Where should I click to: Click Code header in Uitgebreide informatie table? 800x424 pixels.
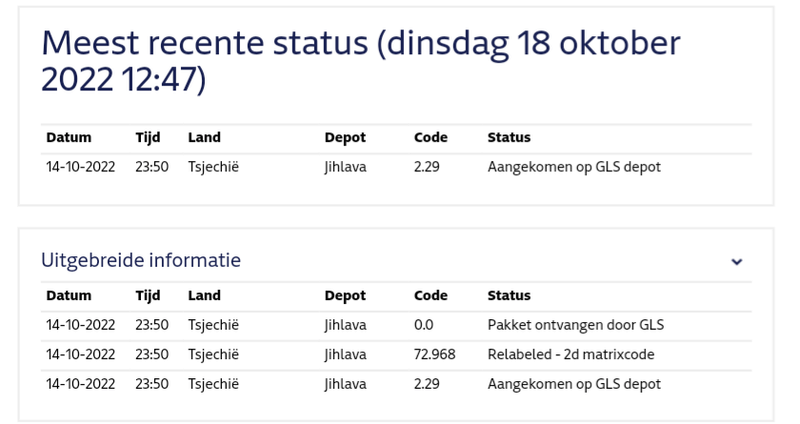pos(430,296)
